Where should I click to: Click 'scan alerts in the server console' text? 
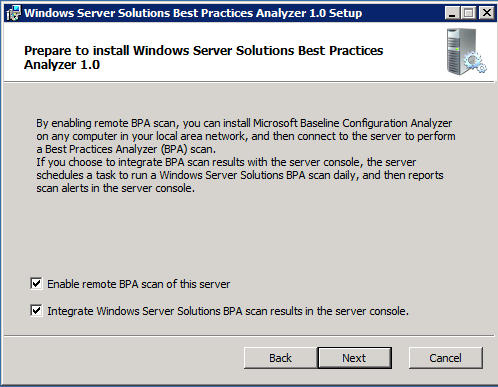tap(115, 188)
